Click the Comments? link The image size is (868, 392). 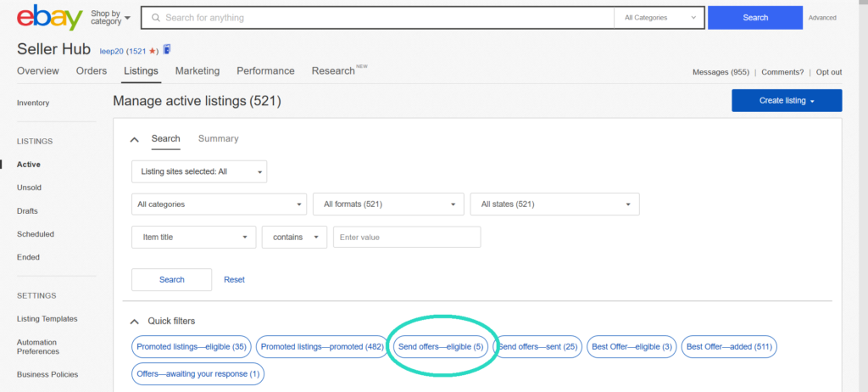click(782, 72)
